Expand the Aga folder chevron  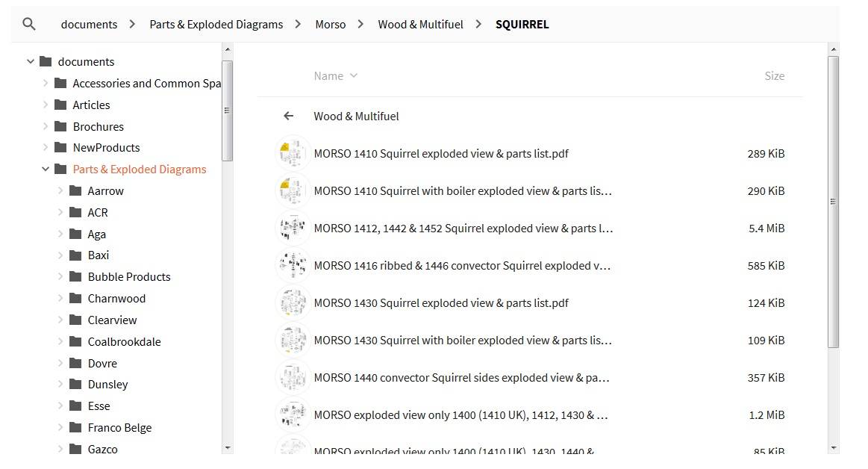click(x=60, y=234)
